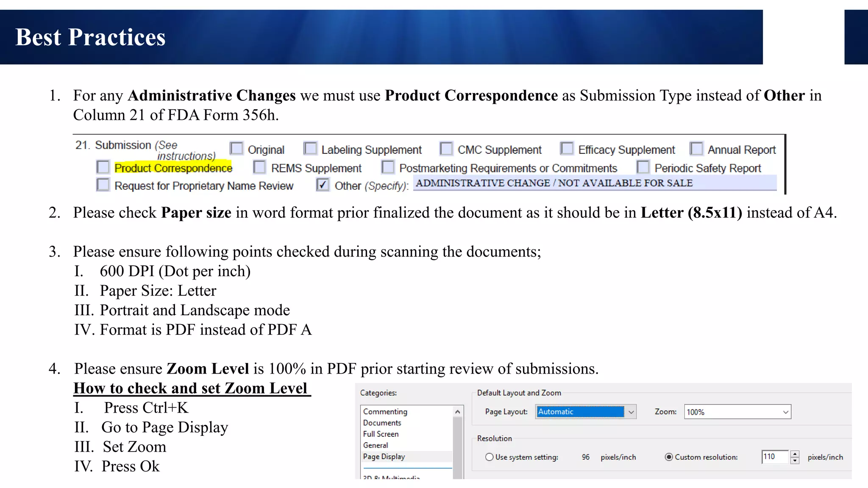Select Page Display in Categories list

(384, 457)
